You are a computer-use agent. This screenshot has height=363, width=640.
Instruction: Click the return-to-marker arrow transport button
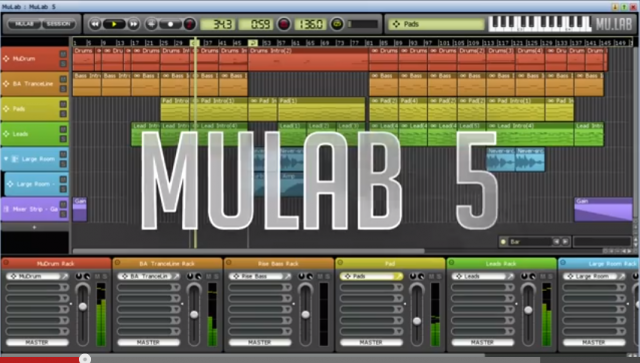pyautogui.click(x=151, y=24)
